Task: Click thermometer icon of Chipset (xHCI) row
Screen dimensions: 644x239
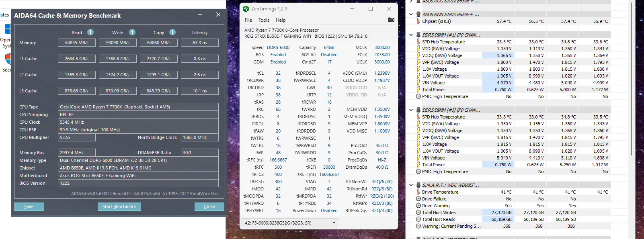Action: click(x=418, y=21)
